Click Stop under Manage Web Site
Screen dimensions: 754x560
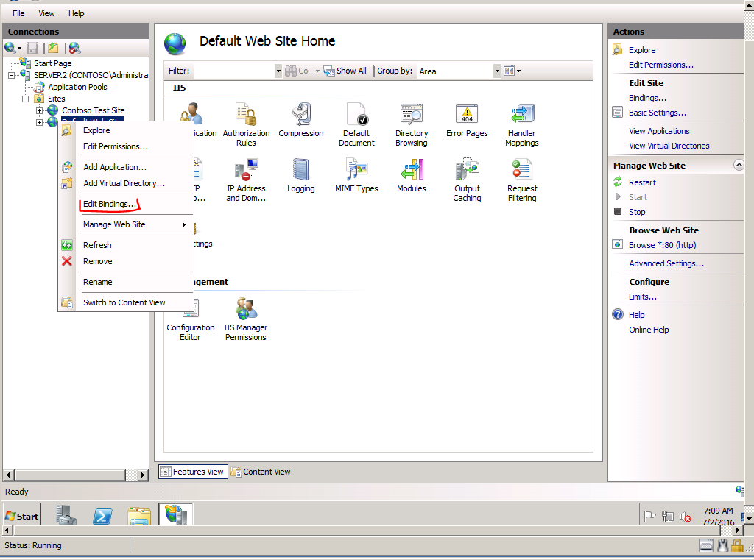(x=637, y=212)
